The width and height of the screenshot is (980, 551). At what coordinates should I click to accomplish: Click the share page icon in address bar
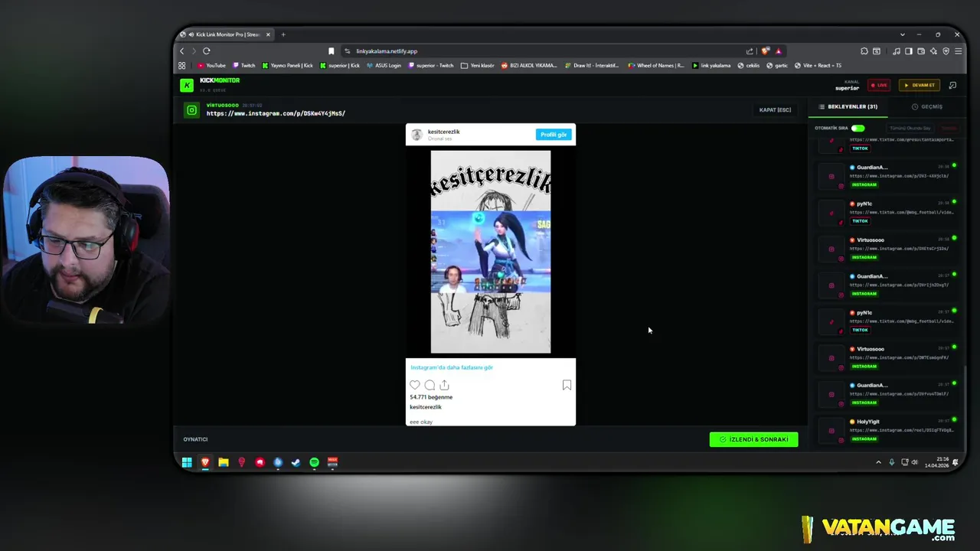750,51
